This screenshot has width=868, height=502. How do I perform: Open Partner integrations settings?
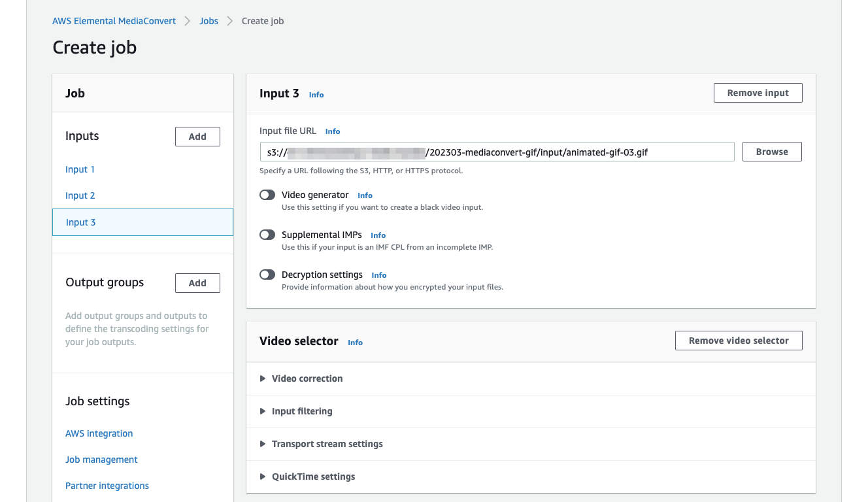pos(107,486)
